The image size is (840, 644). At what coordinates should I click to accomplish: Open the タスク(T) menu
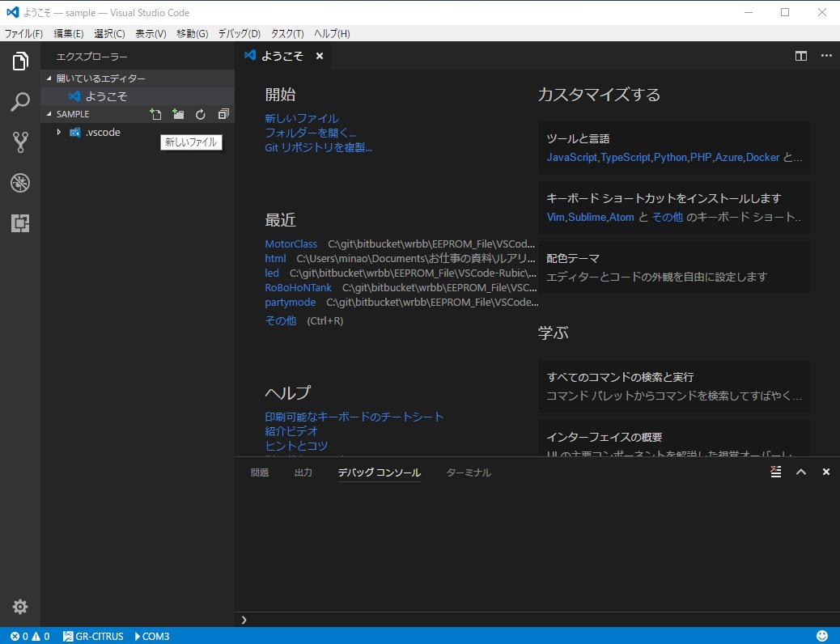click(x=287, y=34)
